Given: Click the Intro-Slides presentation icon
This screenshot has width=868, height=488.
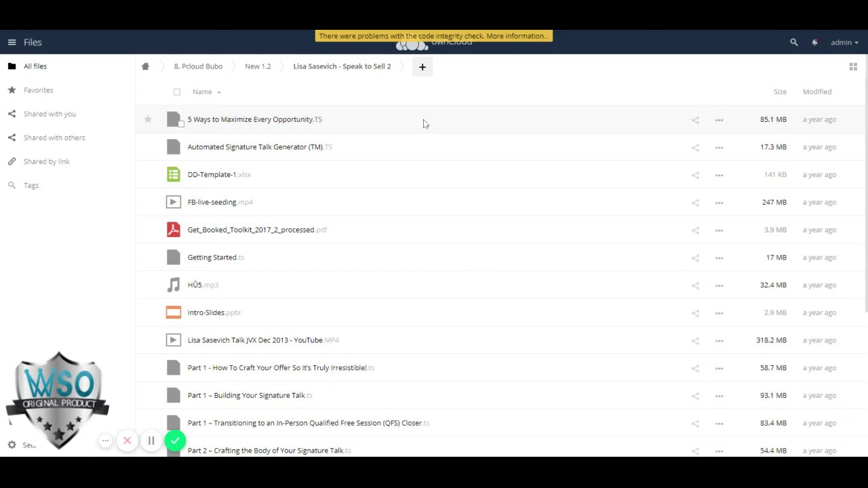Looking at the screenshot, I should [174, 312].
